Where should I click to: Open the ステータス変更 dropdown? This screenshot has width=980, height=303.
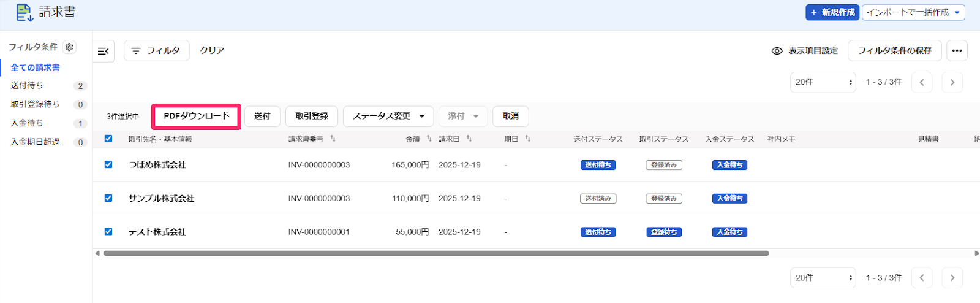388,117
